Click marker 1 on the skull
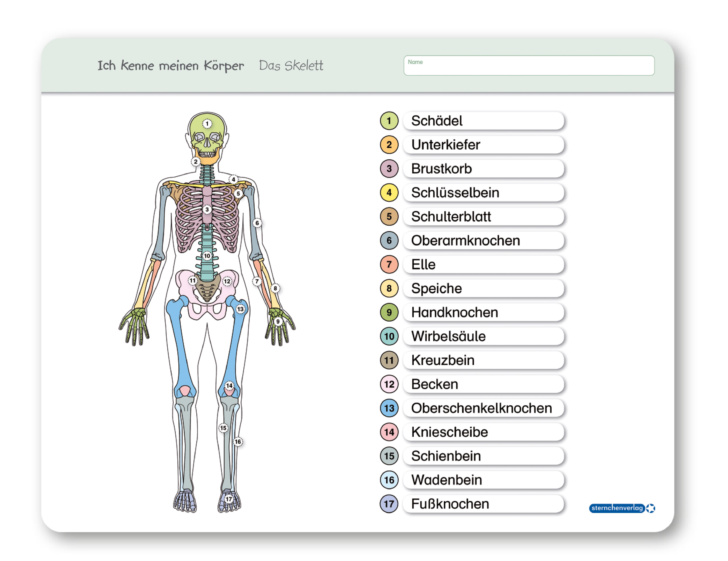Image resolution: width=728 pixels, height=561 pixels. 207,124
